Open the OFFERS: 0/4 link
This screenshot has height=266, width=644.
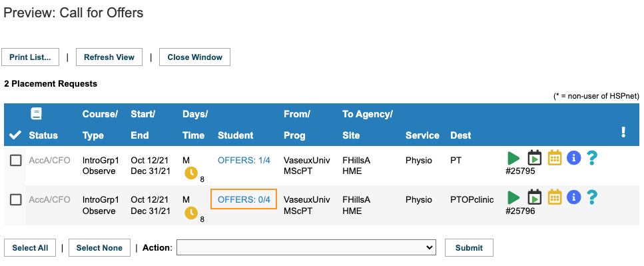coord(244,199)
